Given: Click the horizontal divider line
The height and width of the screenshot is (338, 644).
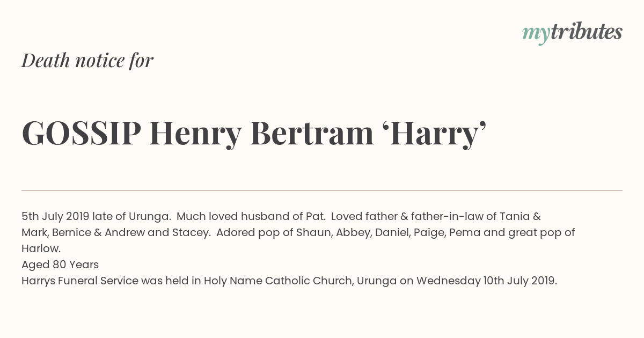Looking at the screenshot, I should [322, 190].
